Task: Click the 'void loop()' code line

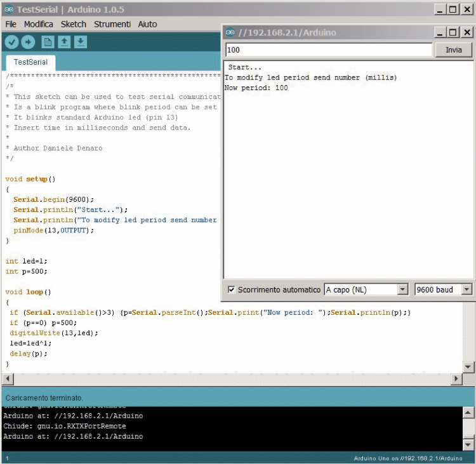Action: point(28,292)
